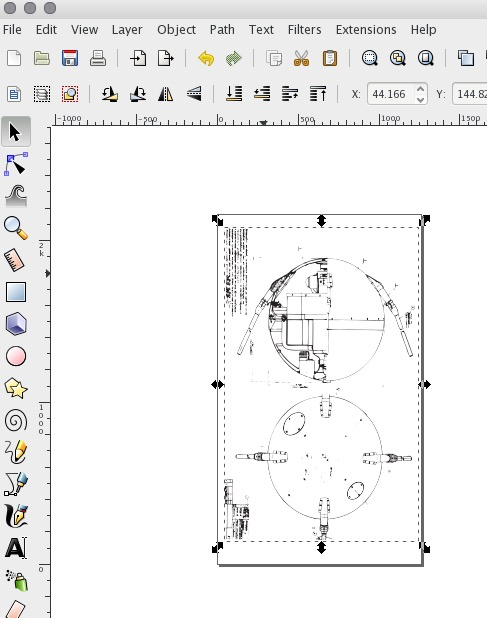Click the Save document icon

tap(70, 58)
